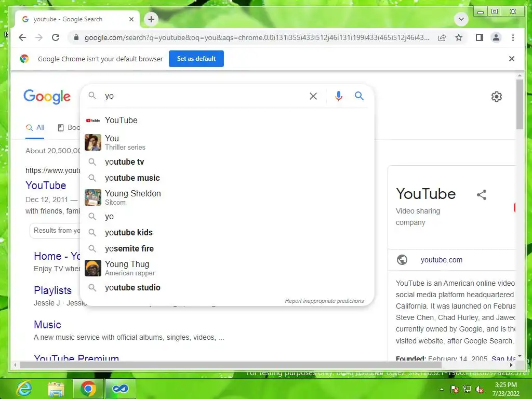Click the muted volume tray icon
This screenshot has height=399, width=532.
480,389
